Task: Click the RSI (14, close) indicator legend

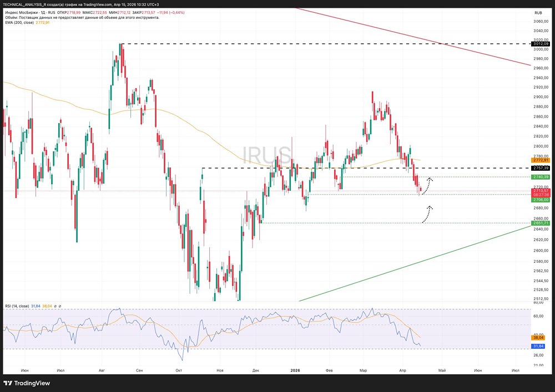Action: click(x=17, y=306)
